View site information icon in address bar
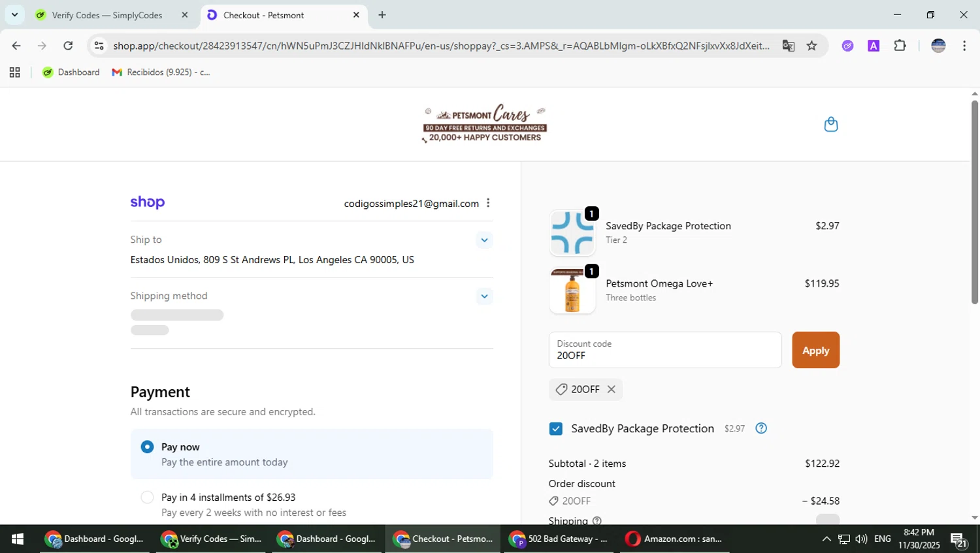Image resolution: width=980 pixels, height=553 pixels. (x=99, y=46)
